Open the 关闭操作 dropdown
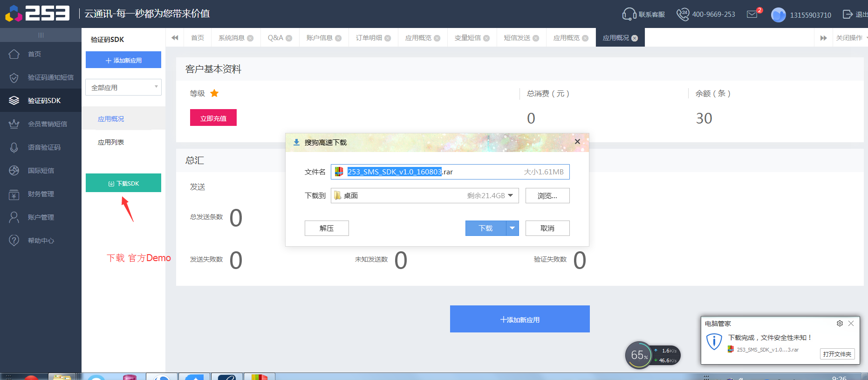 pos(851,38)
